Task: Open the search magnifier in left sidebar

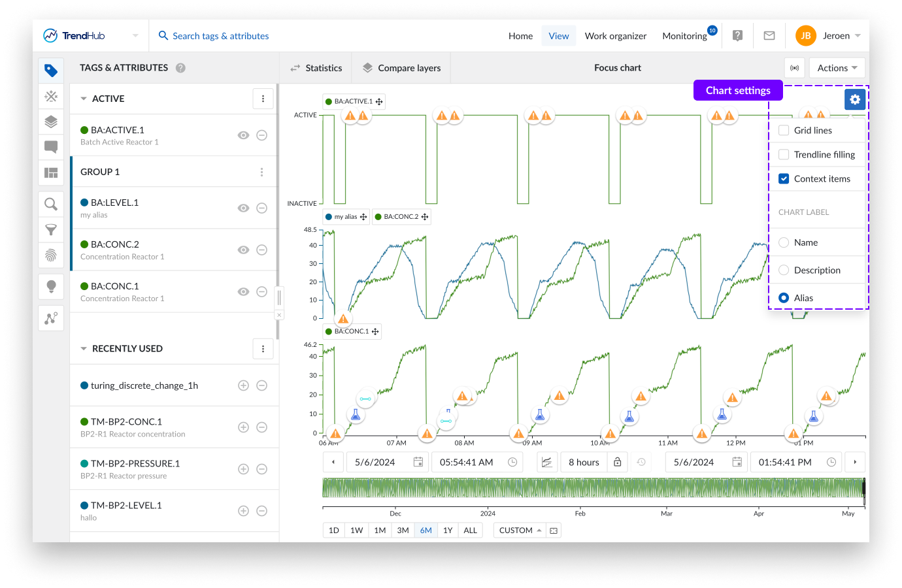Action: pyautogui.click(x=51, y=204)
